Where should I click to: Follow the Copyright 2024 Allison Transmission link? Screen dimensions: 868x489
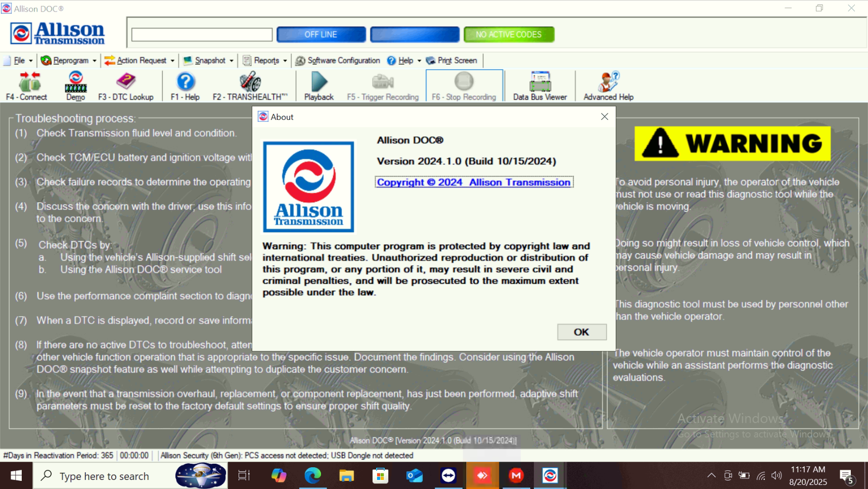point(474,182)
